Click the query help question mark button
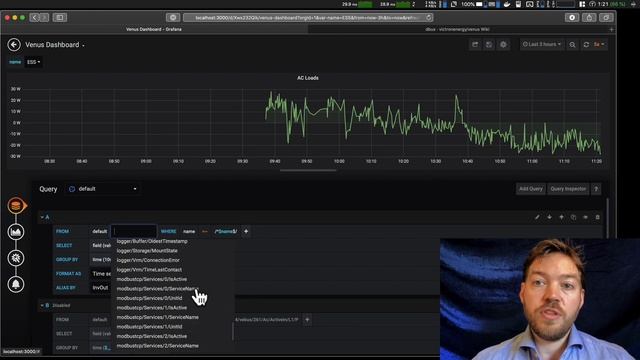Image resolution: width=640 pixels, height=360 pixels. pos(596,189)
